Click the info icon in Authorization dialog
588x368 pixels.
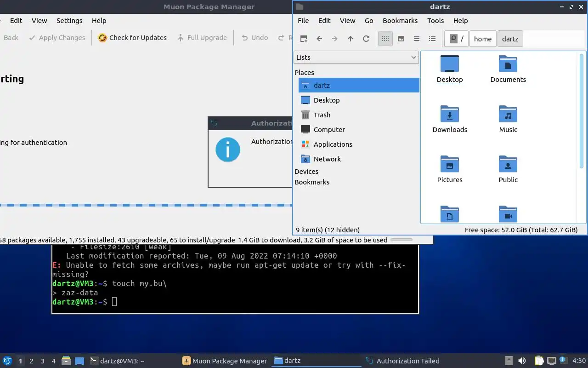(228, 149)
